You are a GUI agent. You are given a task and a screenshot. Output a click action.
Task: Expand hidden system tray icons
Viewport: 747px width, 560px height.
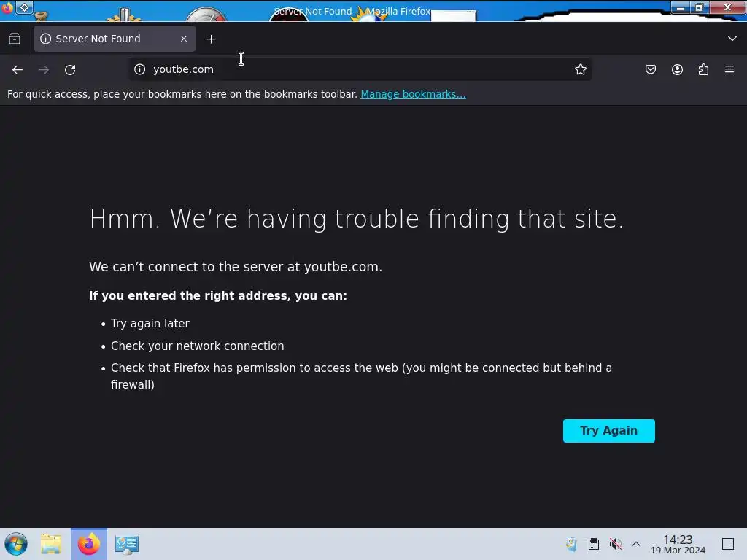click(x=636, y=544)
